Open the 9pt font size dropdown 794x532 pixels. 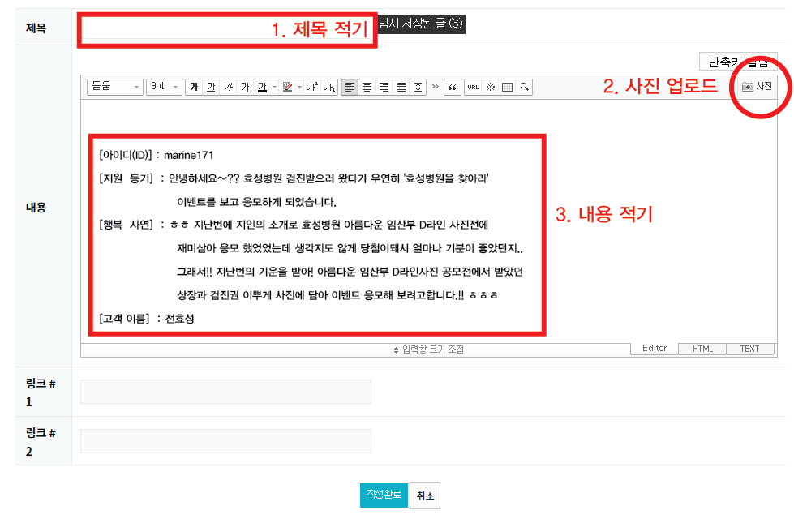tap(164, 87)
